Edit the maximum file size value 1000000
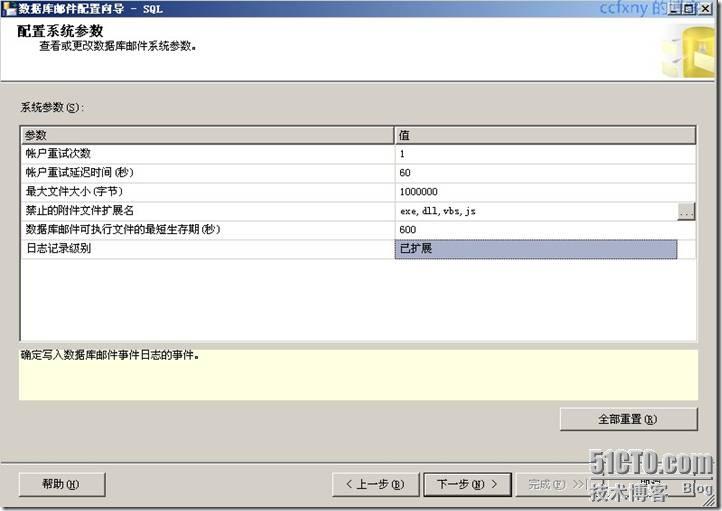The image size is (722, 511). coord(545,192)
